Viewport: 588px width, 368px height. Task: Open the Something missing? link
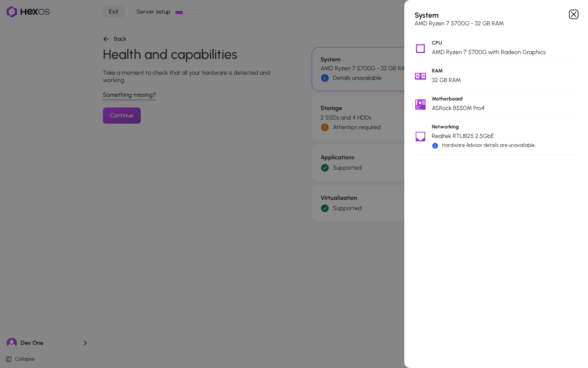129,95
